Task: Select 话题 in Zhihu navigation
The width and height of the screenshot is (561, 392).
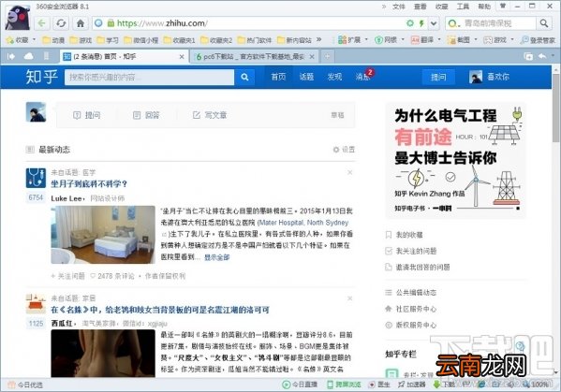Action: tap(306, 77)
